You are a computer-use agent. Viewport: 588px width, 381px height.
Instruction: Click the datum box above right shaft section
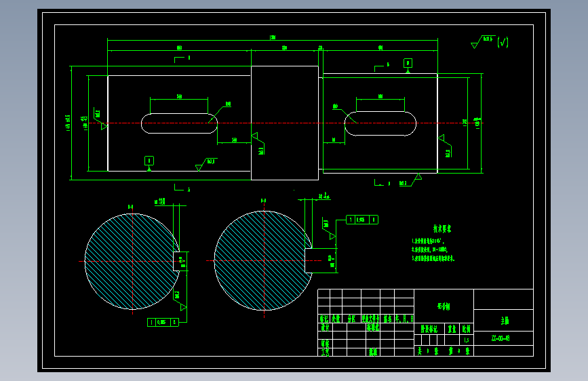point(408,63)
